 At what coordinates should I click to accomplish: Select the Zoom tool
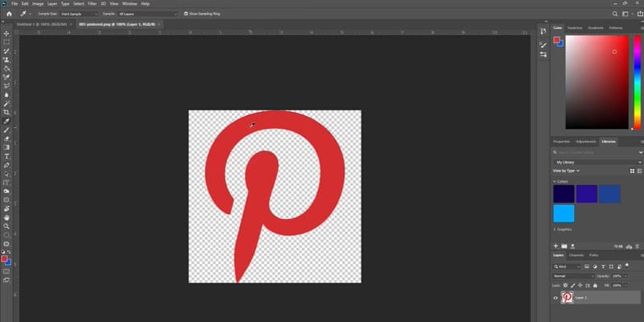pos(6,226)
